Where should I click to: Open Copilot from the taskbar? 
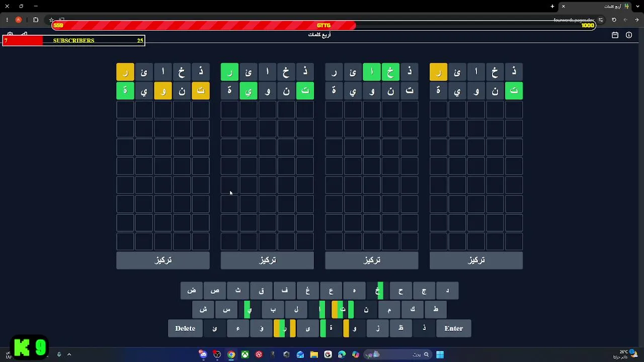pos(356,354)
